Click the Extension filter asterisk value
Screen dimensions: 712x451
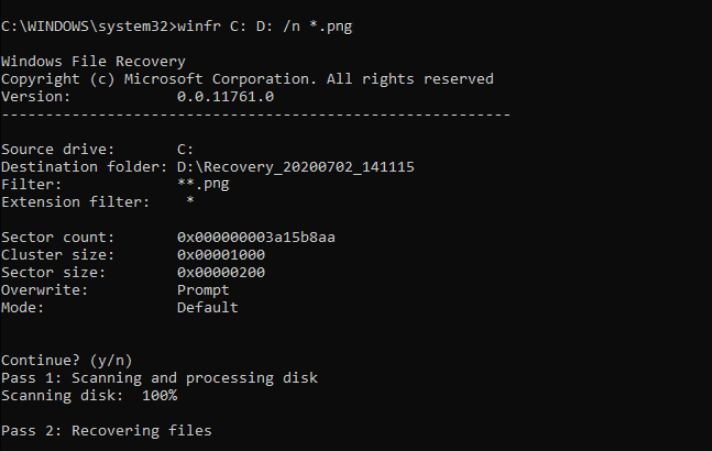(x=190, y=202)
